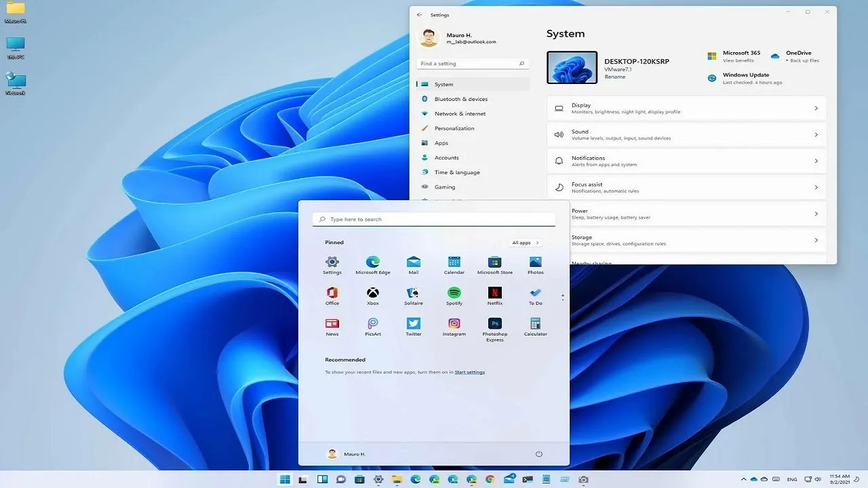The image size is (868, 488).
Task: Open the Mauro H. account in Start menu
Action: pos(346,454)
